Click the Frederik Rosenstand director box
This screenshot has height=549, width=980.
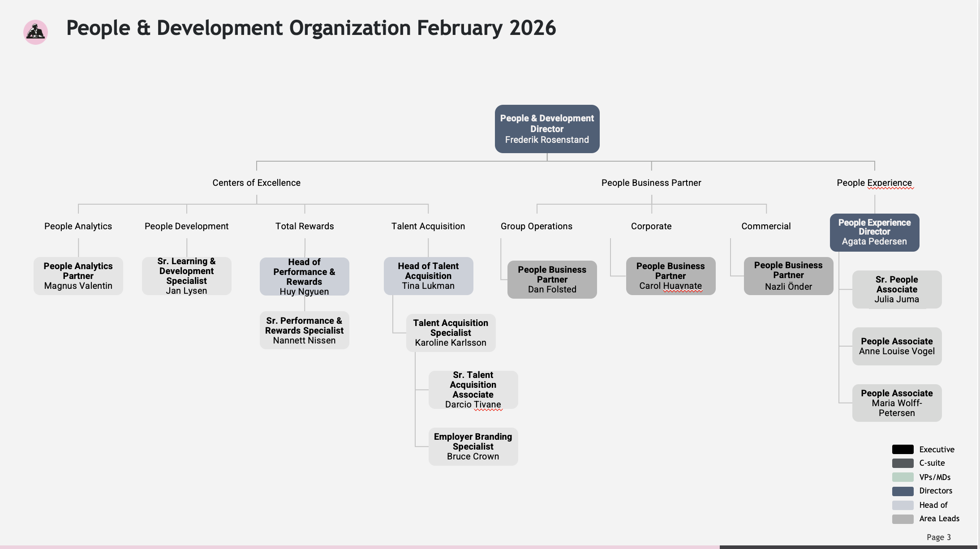547,129
